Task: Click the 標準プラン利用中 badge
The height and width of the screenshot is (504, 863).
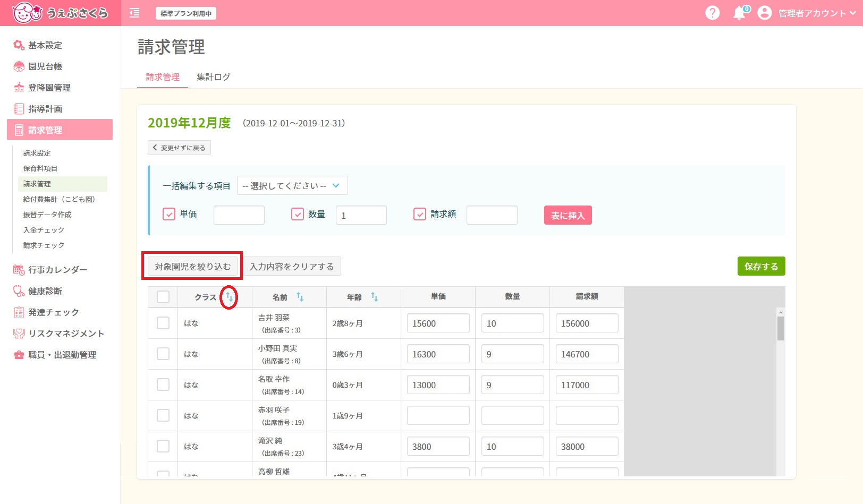Action: 186,13
